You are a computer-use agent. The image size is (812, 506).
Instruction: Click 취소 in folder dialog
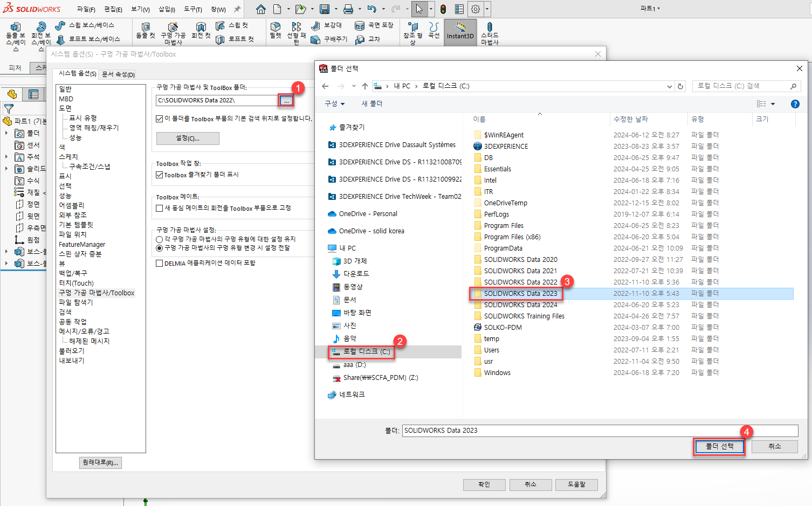(x=775, y=446)
